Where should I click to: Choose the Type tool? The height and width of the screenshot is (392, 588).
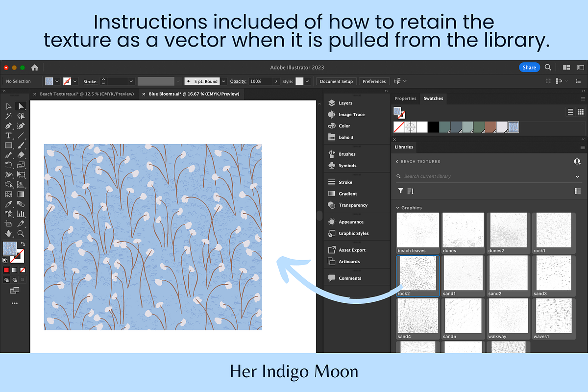click(x=8, y=136)
